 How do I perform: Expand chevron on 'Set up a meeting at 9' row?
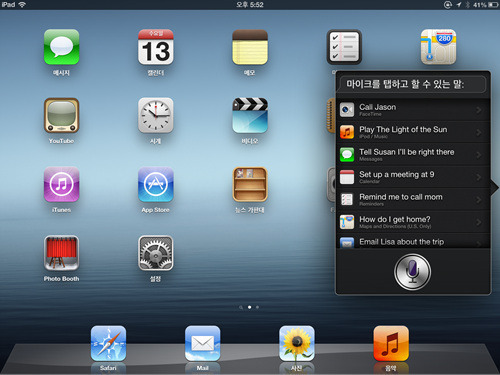tap(479, 177)
